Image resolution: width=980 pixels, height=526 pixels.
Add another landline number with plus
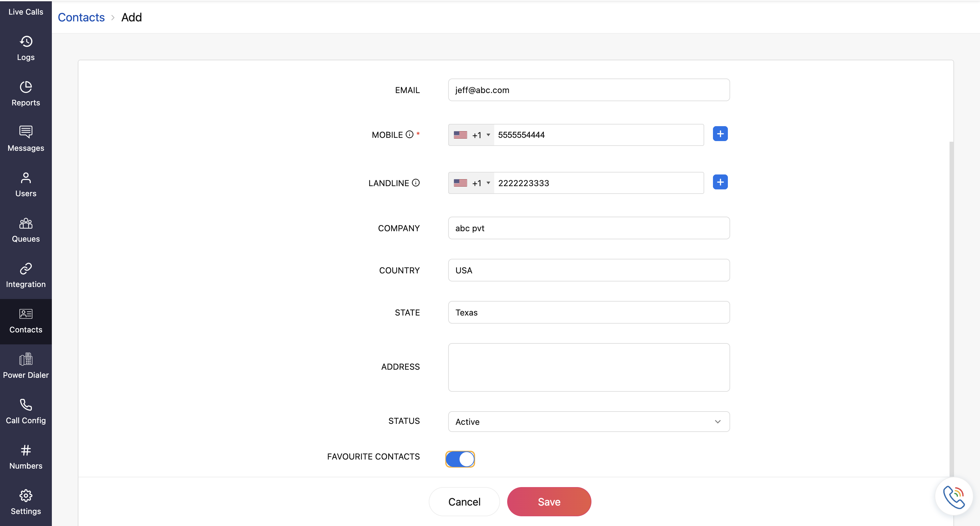[x=720, y=182]
